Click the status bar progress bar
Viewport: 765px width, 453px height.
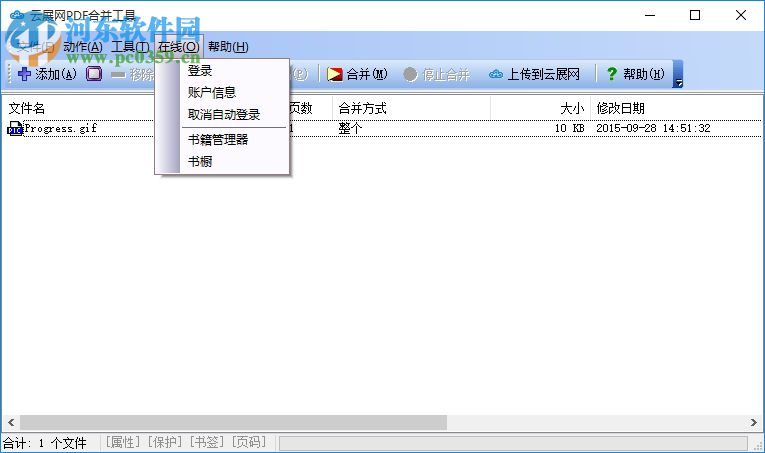(x=513, y=443)
